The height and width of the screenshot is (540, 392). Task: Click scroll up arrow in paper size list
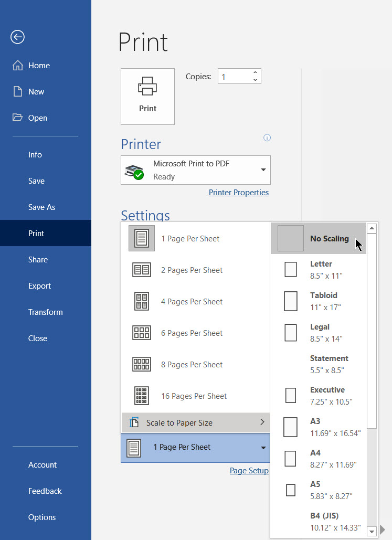[x=372, y=228]
